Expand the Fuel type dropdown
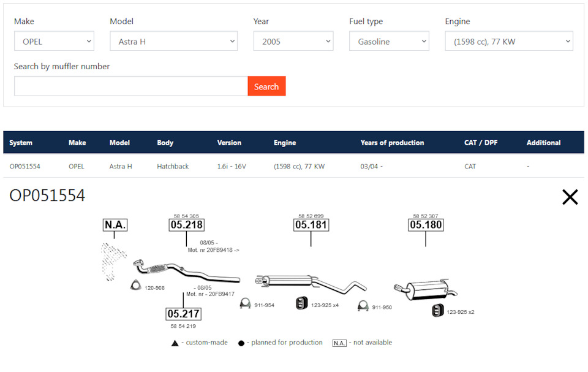588x372 pixels. point(389,42)
